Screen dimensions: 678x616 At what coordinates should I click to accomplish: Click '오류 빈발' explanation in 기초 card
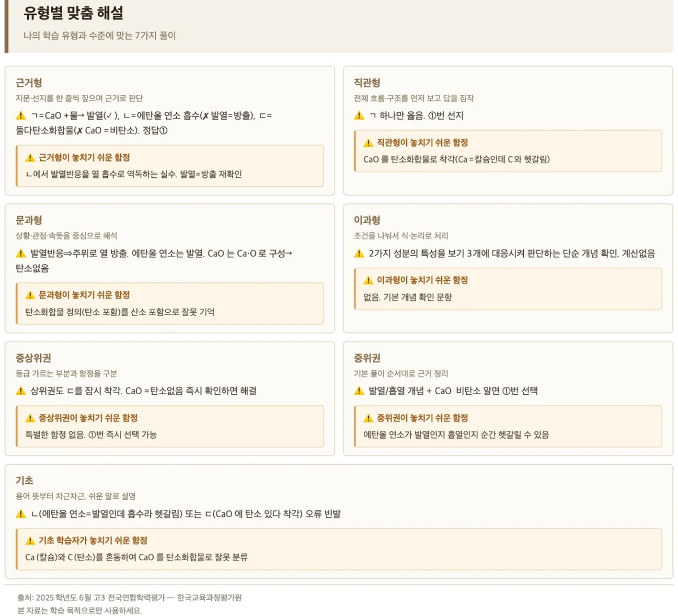(x=186, y=514)
